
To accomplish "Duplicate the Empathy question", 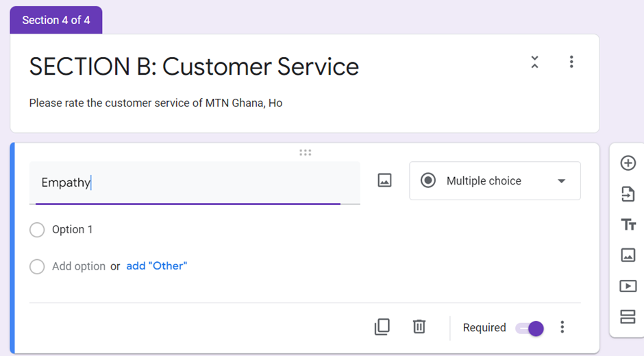I will [382, 327].
